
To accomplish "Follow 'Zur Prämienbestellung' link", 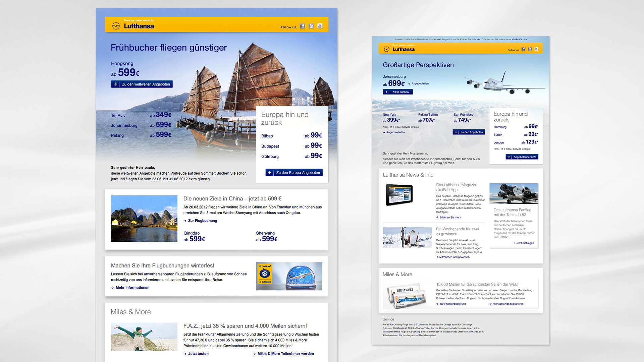I will (451, 304).
